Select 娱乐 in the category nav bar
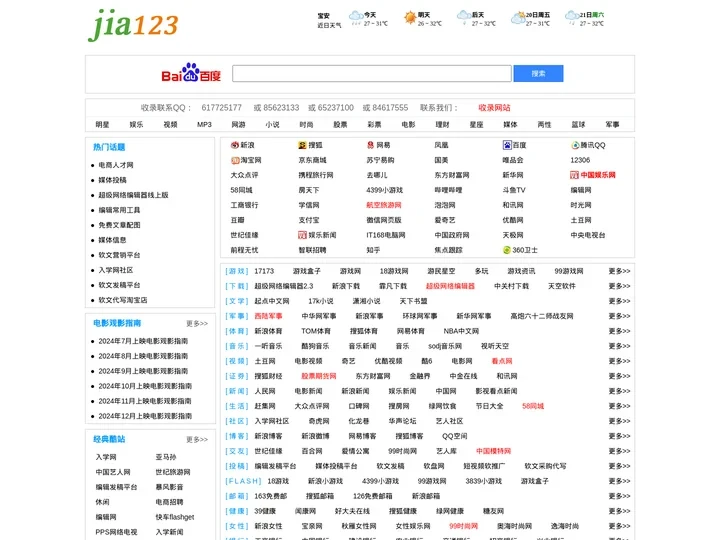The height and width of the screenshot is (540, 720). pos(136,124)
